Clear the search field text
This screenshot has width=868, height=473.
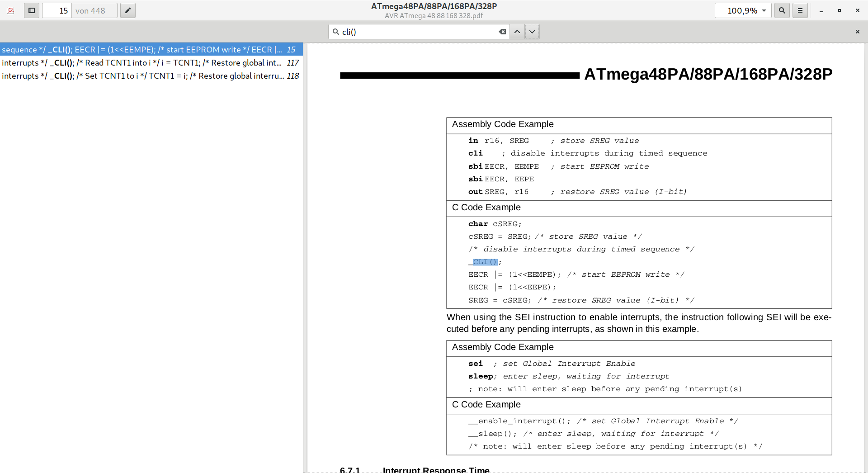pos(502,32)
